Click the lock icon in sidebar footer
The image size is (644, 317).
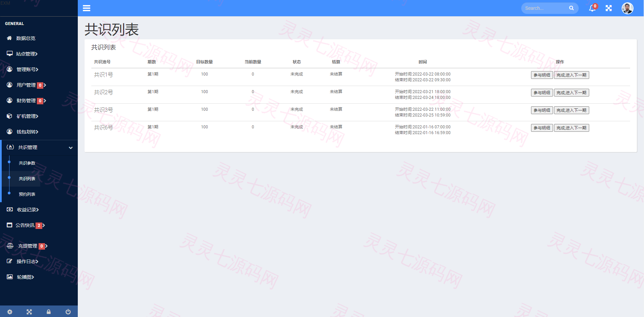(x=49, y=312)
